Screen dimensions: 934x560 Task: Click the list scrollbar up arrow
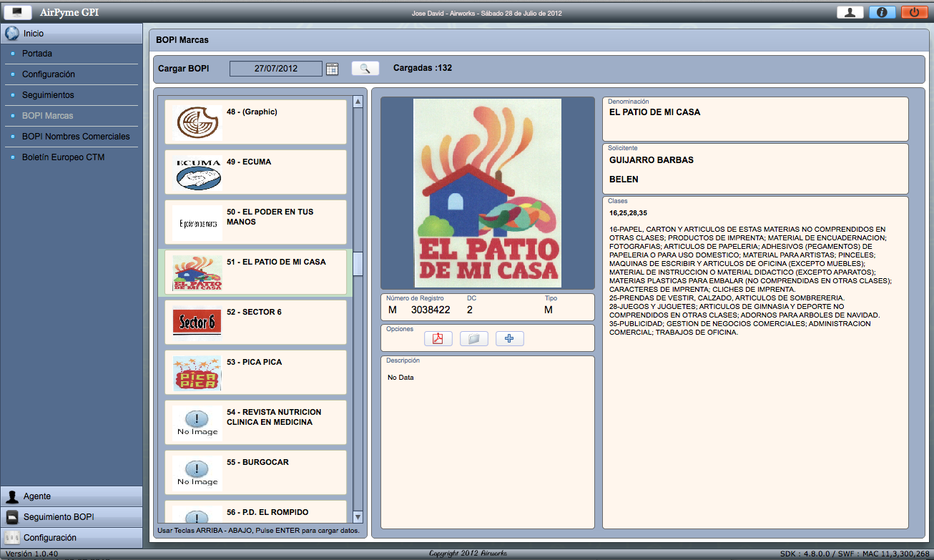point(358,102)
